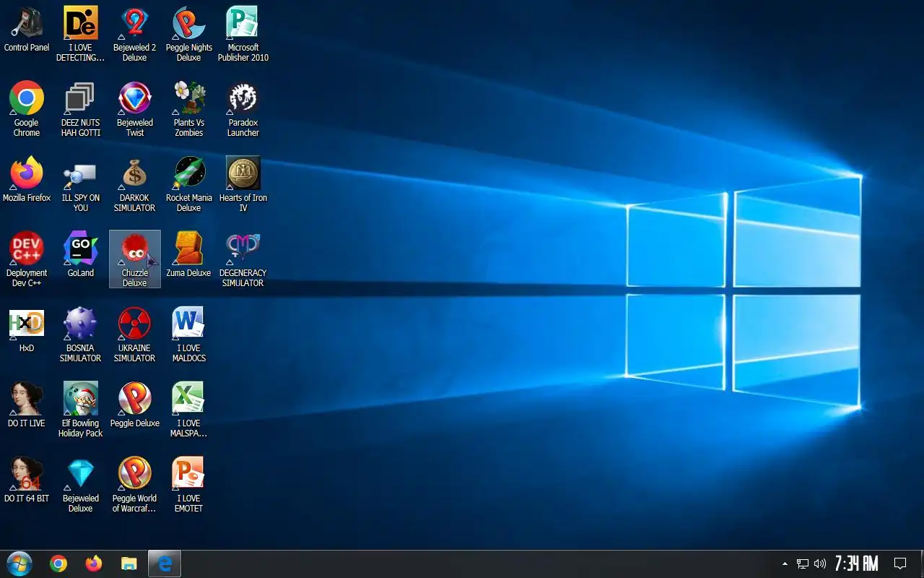Launch Firefox from the taskbar
924x578 pixels.
click(94, 564)
